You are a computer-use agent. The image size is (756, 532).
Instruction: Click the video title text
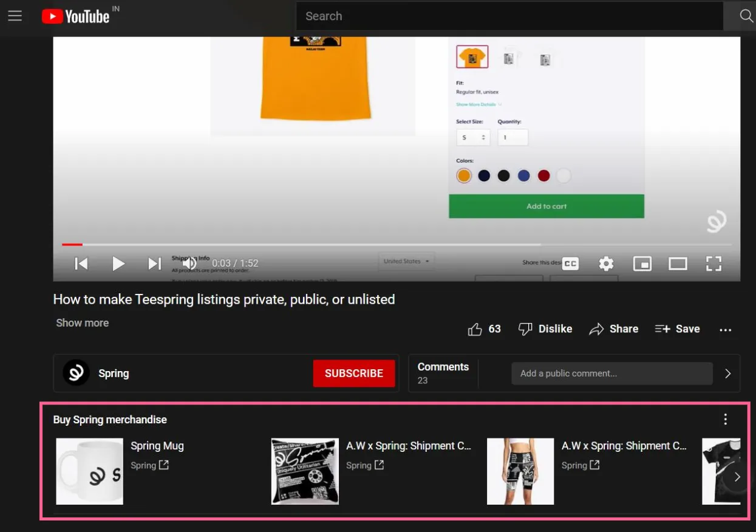tap(224, 299)
